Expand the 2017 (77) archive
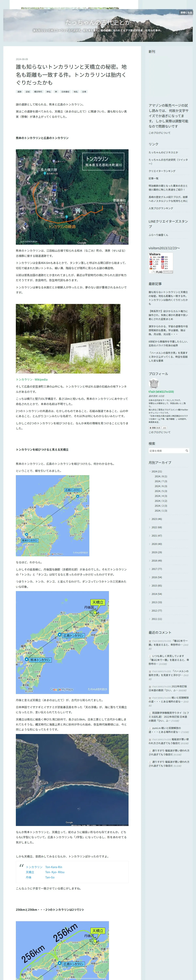This screenshot has height=980, width=196. tap(150, 569)
